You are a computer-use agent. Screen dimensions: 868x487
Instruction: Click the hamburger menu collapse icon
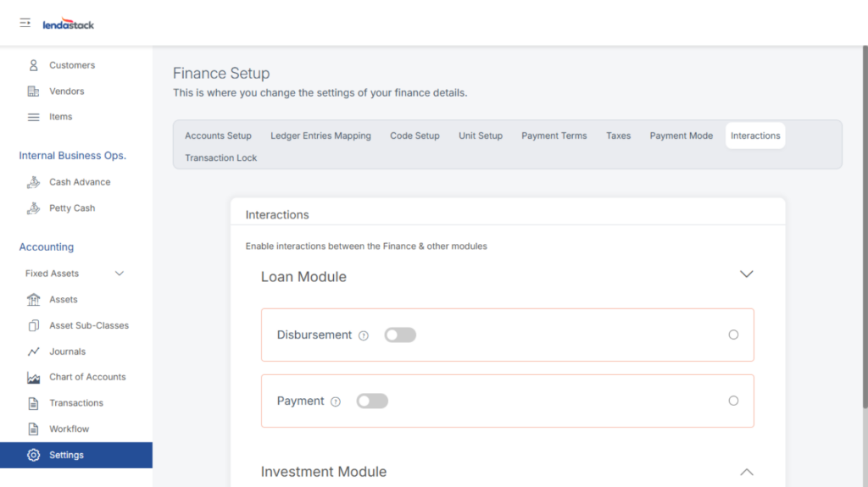pos(25,23)
